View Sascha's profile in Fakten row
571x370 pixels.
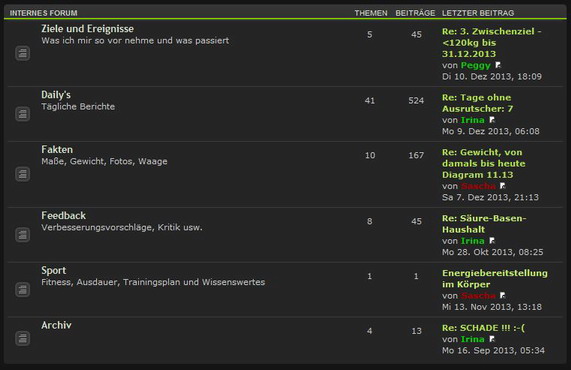pos(478,186)
